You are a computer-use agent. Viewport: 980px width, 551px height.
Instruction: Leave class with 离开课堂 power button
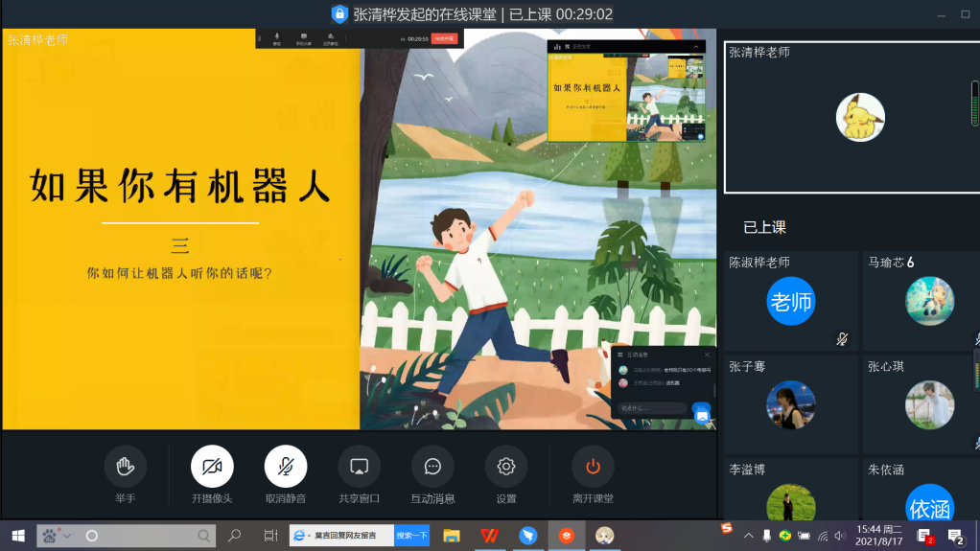[593, 467]
